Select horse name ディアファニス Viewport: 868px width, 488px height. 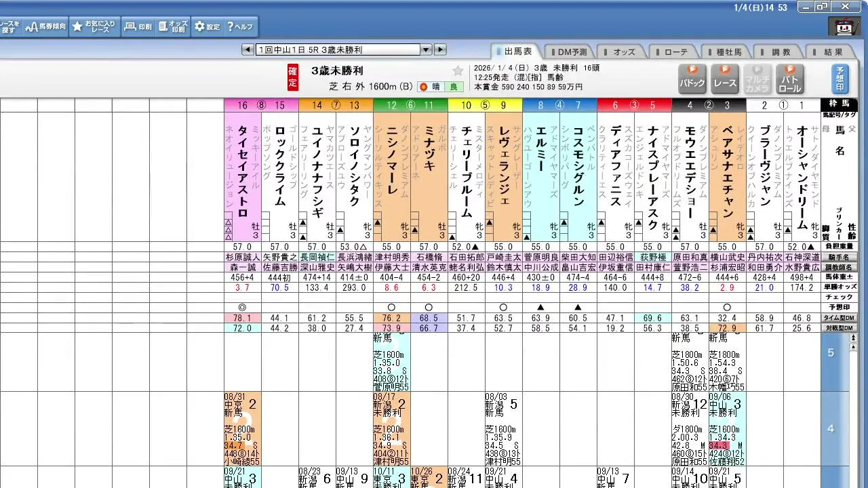coord(616,165)
